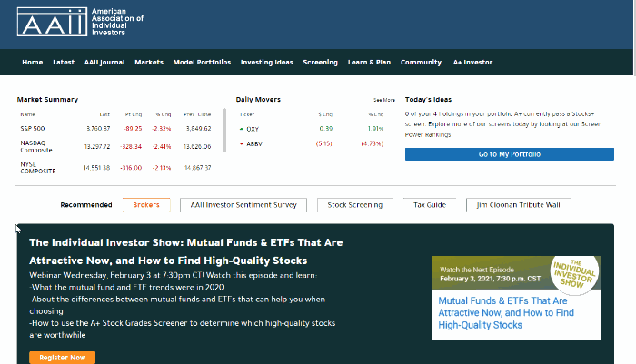Select Jim Cloonan Tribute Wall tab
636x364 pixels.
tap(518, 205)
